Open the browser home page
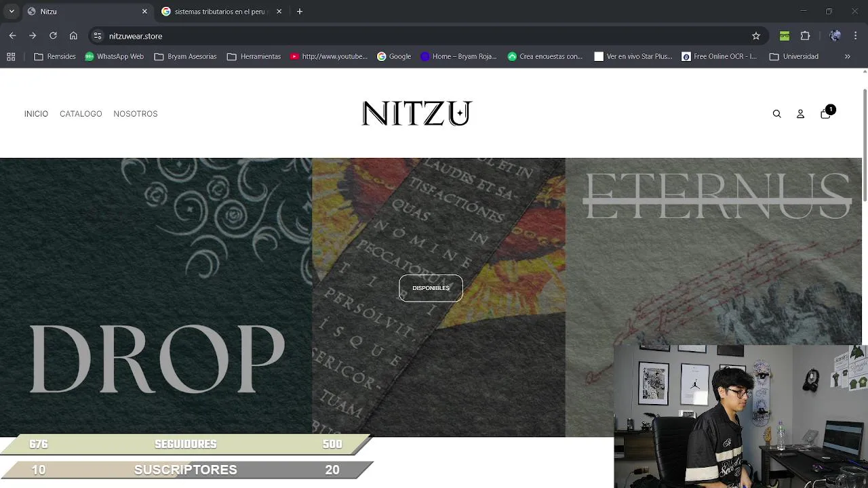The width and height of the screenshot is (868, 488). click(73, 36)
